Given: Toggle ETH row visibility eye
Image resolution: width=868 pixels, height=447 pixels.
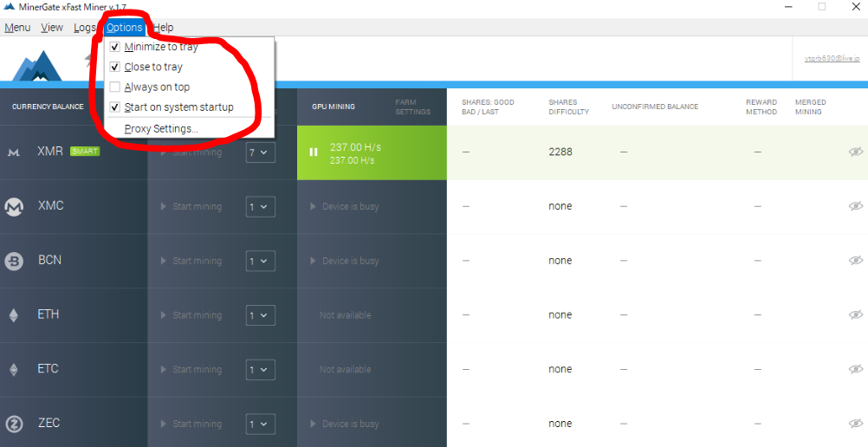Looking at the screenshot, I should point(856,314).
